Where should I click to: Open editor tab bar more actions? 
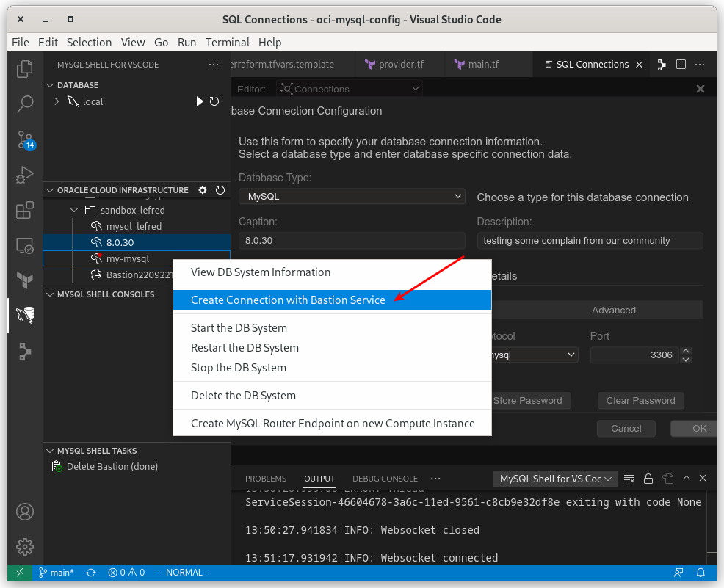click(700, 65)
